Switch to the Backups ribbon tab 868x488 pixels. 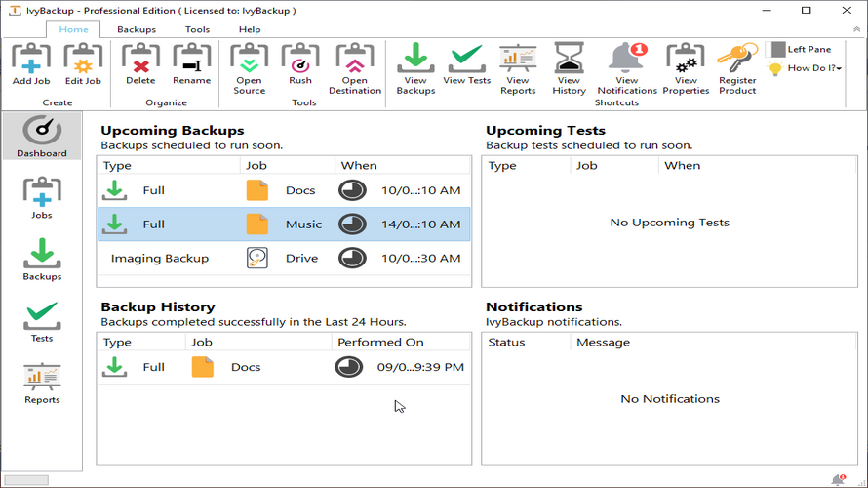(x=137, y=30)
